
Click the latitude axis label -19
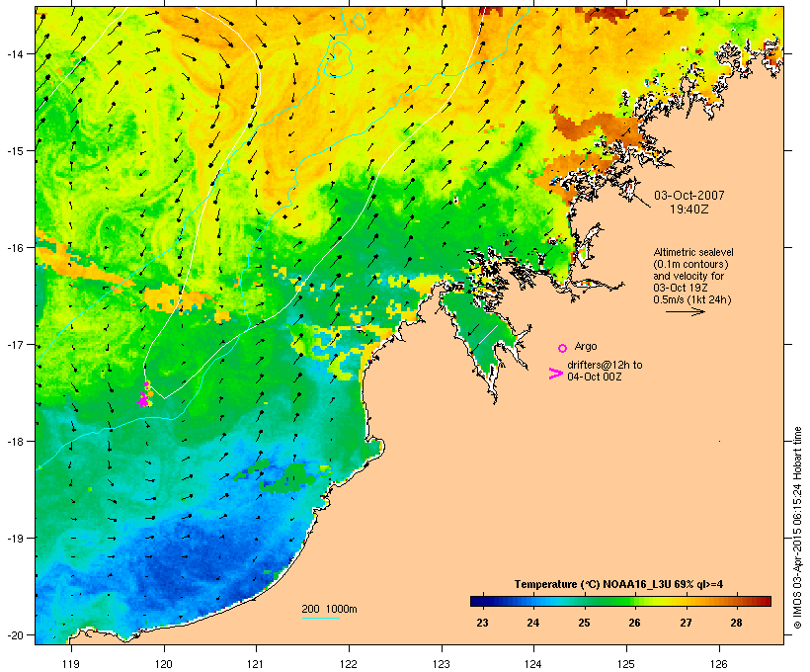(15, 539)
